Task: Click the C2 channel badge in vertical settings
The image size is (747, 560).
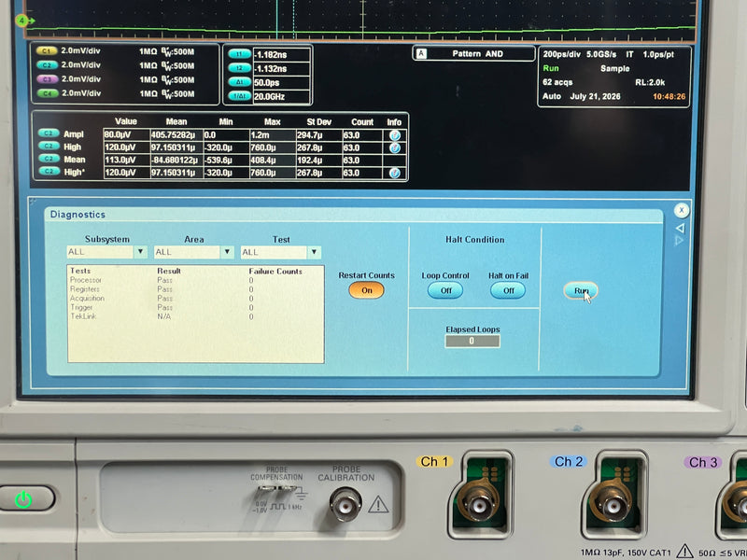Action: point(47,65)
